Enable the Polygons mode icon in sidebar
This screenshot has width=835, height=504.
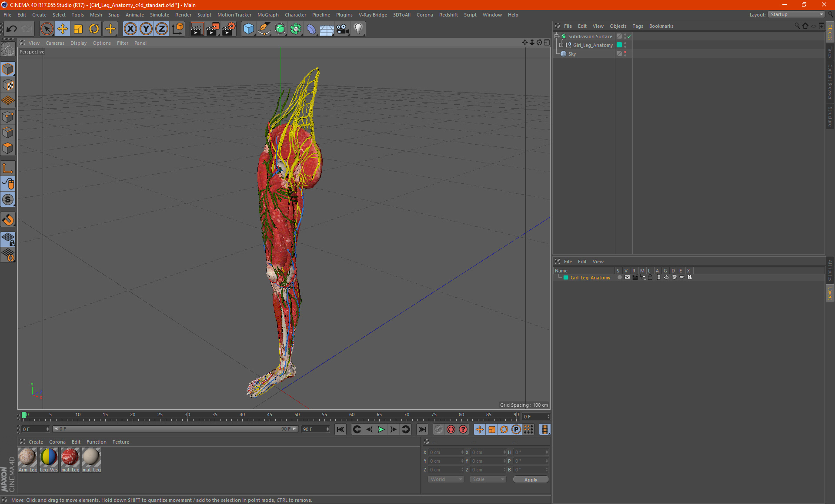tap(8, 148)
